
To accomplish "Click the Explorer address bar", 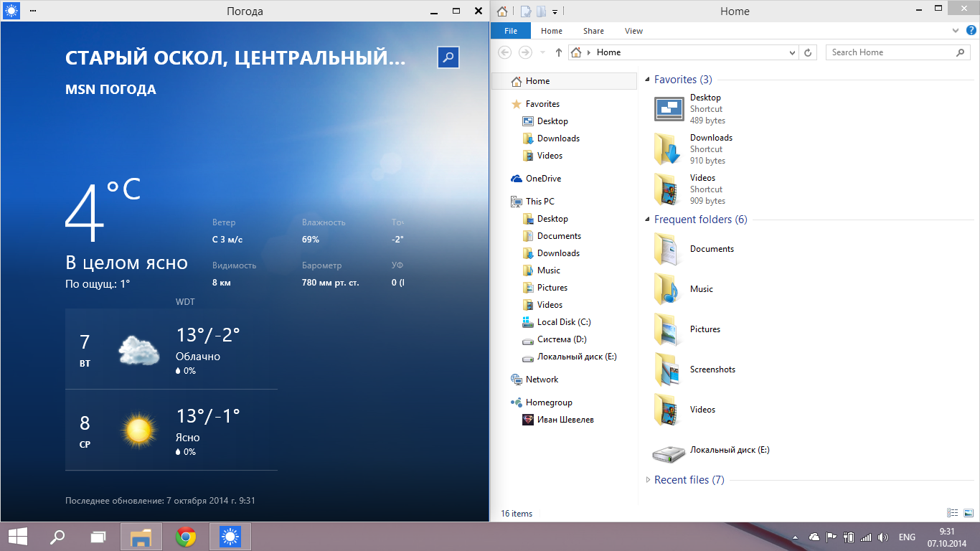I will 683,52.
